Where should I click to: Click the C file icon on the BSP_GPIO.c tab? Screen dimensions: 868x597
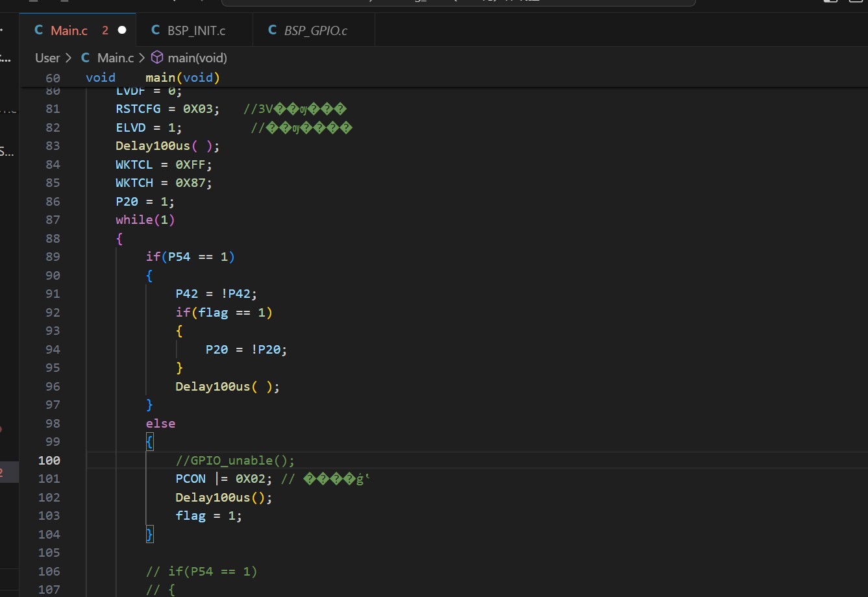coord(273,30)
